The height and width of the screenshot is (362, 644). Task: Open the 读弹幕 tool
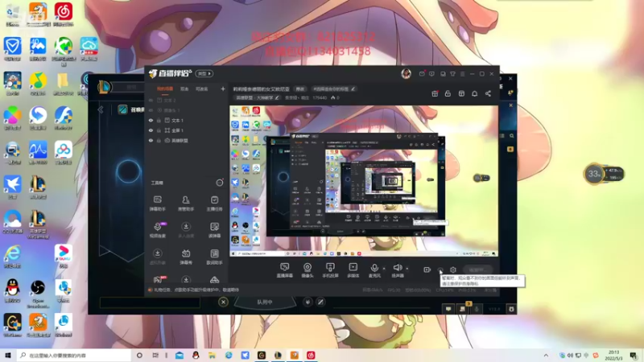(214, 230)
